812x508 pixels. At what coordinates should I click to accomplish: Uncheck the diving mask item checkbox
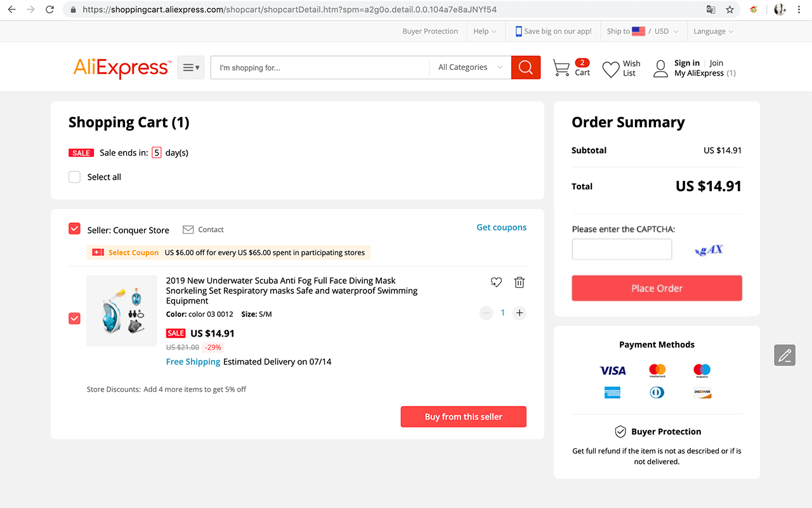(x=75, y=318)
